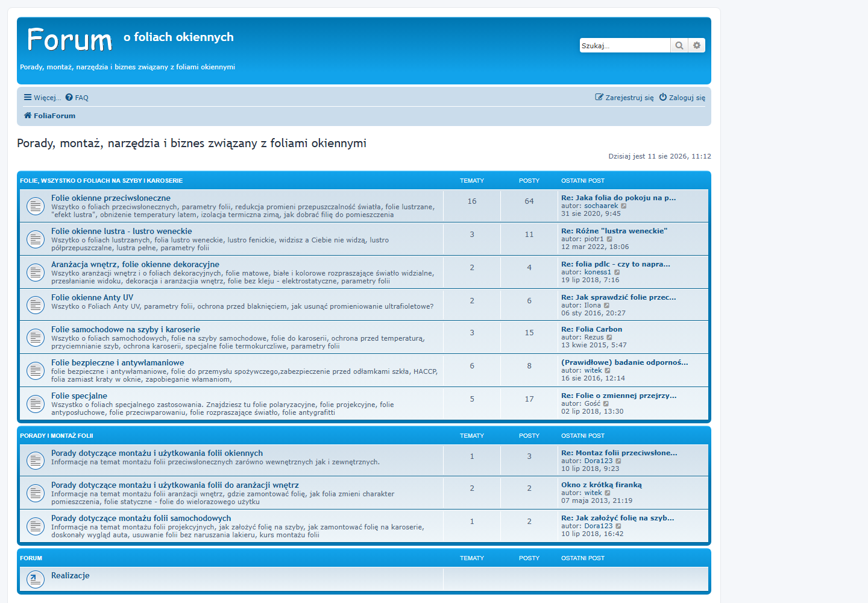Go to FoliaForum breadcrumb home
The image size is (868, 603).
(49, 116)
